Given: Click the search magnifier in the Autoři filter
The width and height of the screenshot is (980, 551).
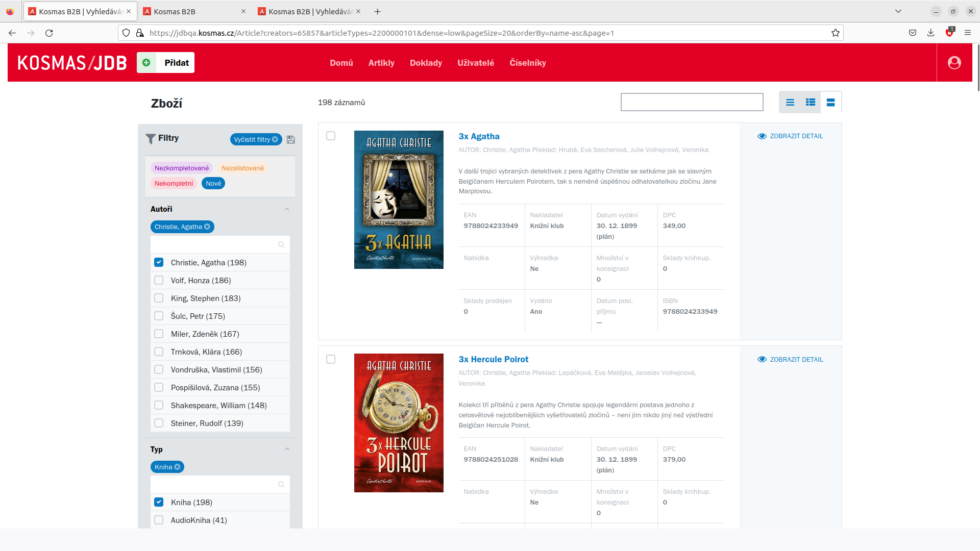Looking at the screenshot, I should 281,245.
